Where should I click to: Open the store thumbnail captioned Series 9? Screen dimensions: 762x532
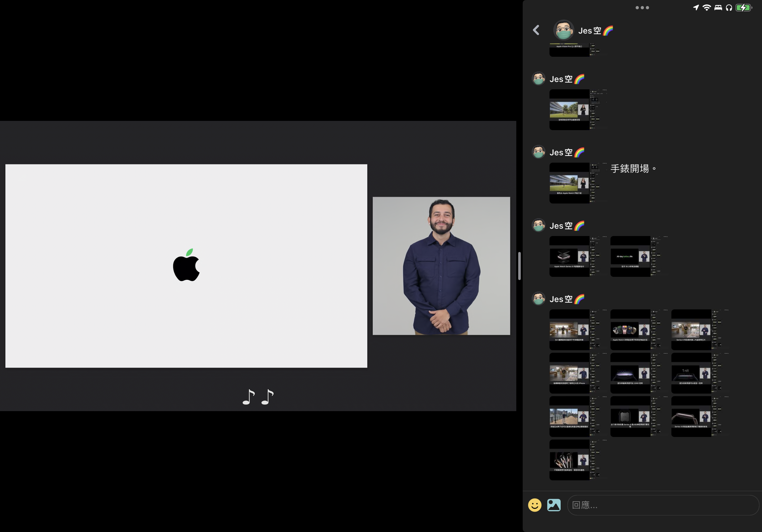click(x=700, y=330)
